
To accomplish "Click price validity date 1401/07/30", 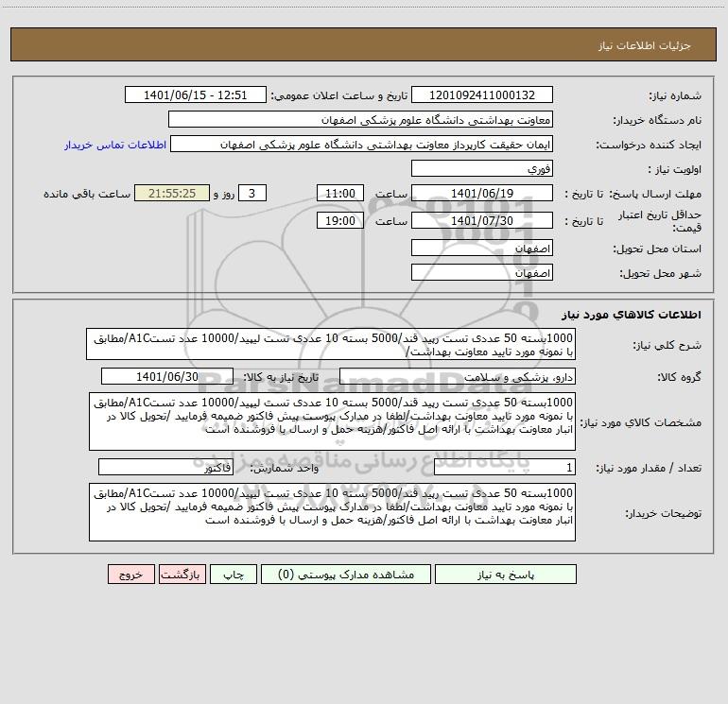I will click(482, 220).
